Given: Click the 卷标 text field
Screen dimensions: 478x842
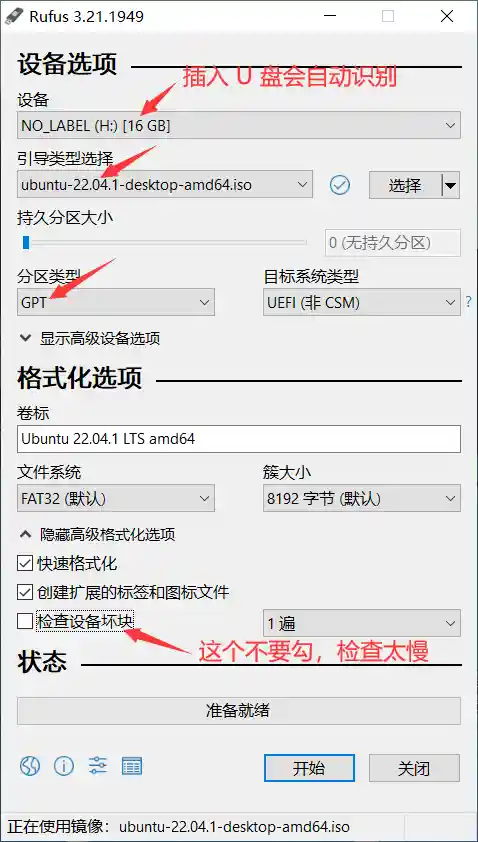Looking at the screenshot, I should [238, 439].
